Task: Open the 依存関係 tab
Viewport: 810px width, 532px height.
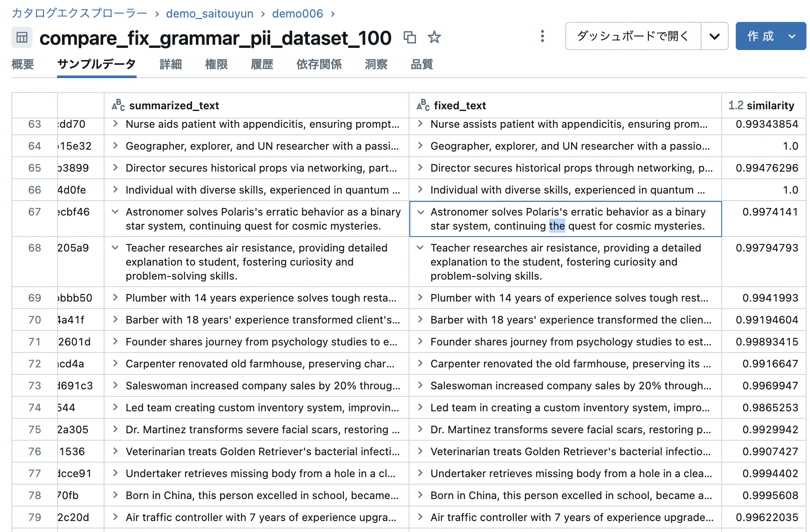Action: click(319, 65)
